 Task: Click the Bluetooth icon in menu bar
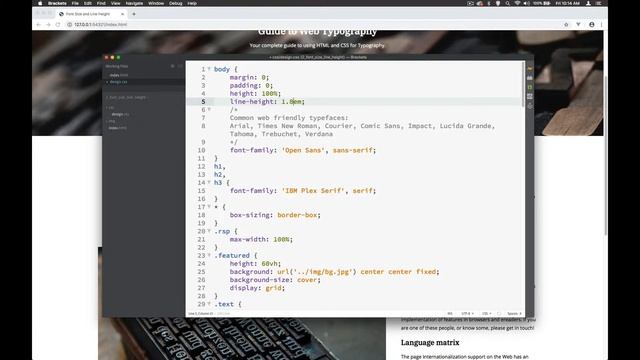coord(489,3)
